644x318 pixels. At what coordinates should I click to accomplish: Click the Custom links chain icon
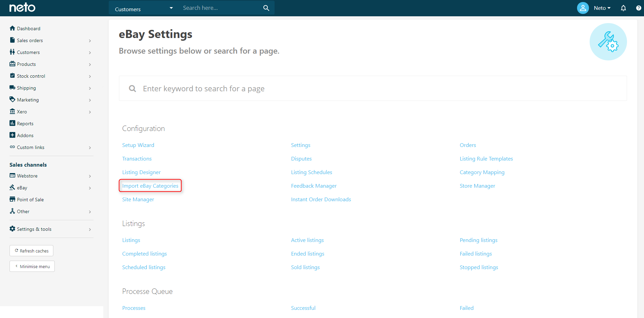13,147
